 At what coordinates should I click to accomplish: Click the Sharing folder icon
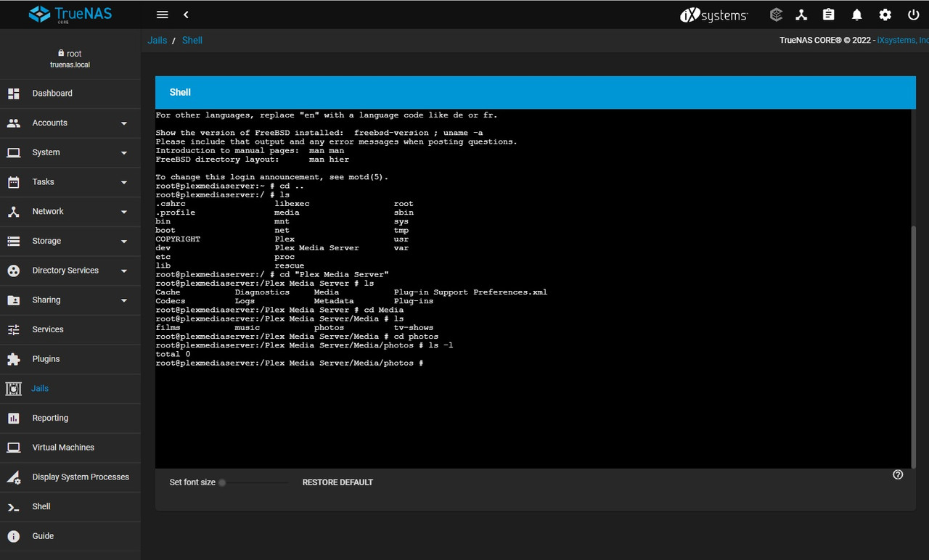(14, 300)
